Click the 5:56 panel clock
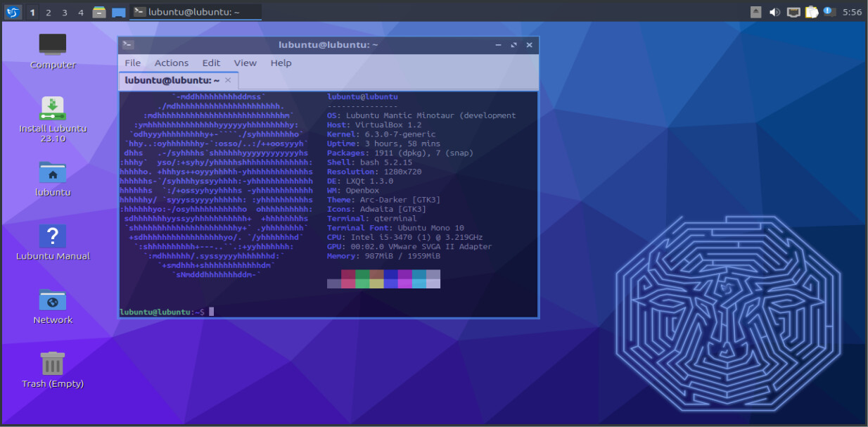 click(852, 12)
